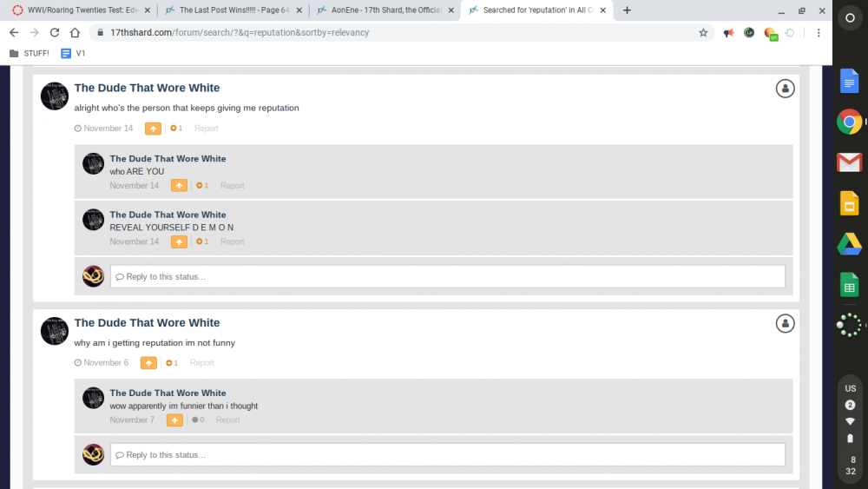Bookmark this page with the star icon

[x=703, y=33]
